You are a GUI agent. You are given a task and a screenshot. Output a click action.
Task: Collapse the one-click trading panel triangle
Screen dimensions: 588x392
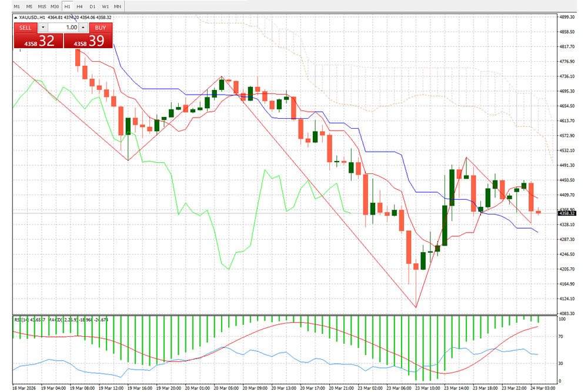(15, 18)
